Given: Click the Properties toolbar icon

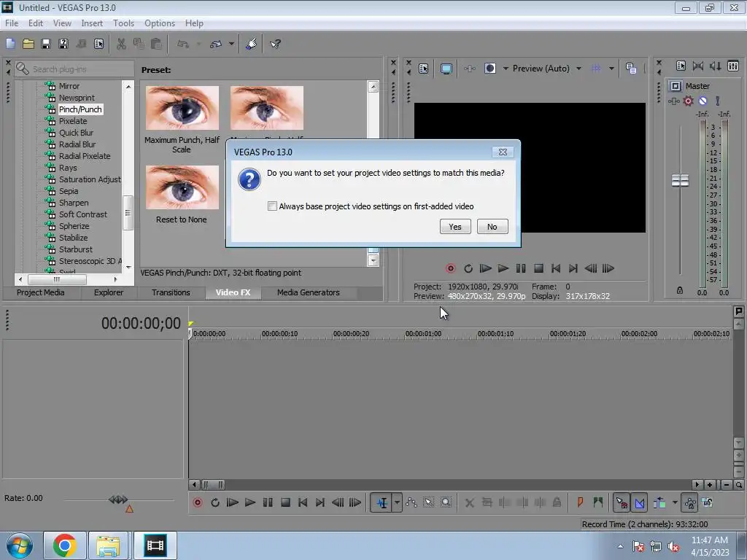Looking at the screenshot, I should pyautogui.click(x=98, y=44).
